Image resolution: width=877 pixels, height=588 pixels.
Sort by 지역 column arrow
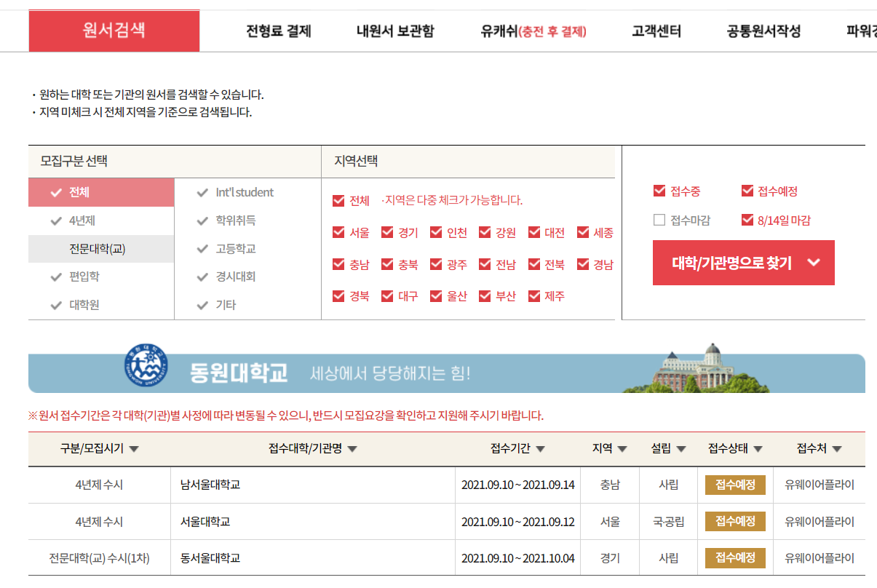coord(622,449)
